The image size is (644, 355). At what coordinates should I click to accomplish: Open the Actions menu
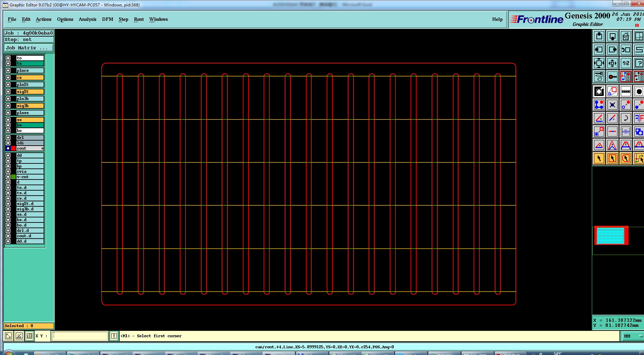point(44,19)
